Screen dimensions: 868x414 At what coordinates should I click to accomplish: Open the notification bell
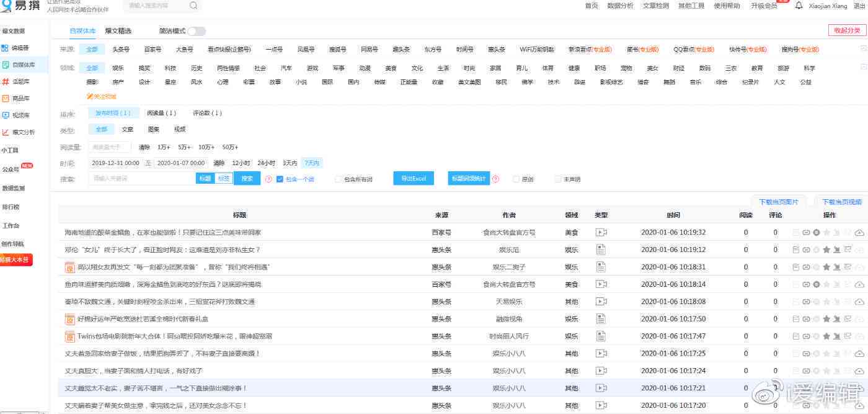tap(799, 6)
